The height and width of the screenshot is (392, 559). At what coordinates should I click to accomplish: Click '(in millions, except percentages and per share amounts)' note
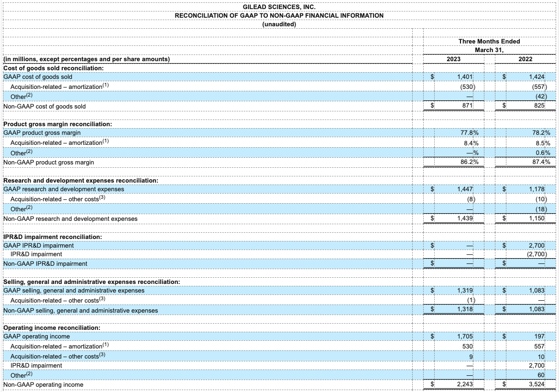pos(86,59)
